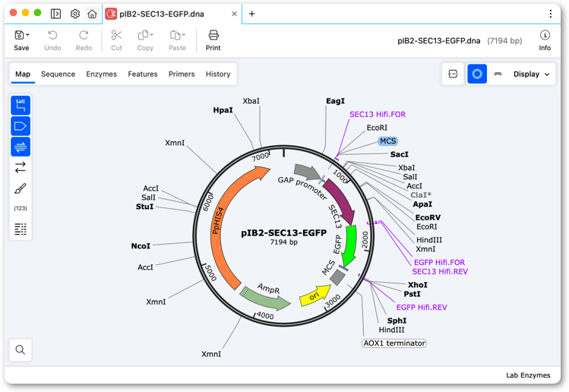Click the EGFP Hifi.FOR primer label

[439, 262]
